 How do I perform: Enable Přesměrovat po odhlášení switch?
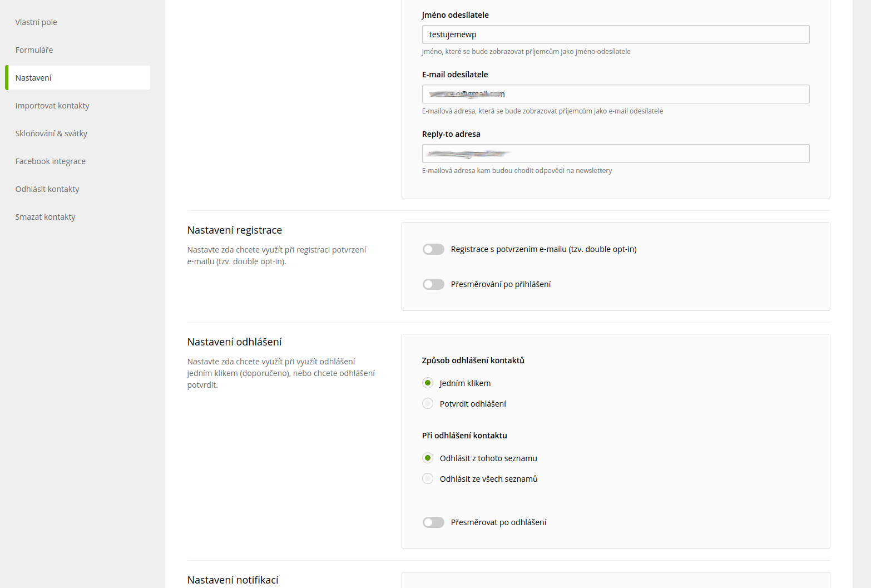433,522
